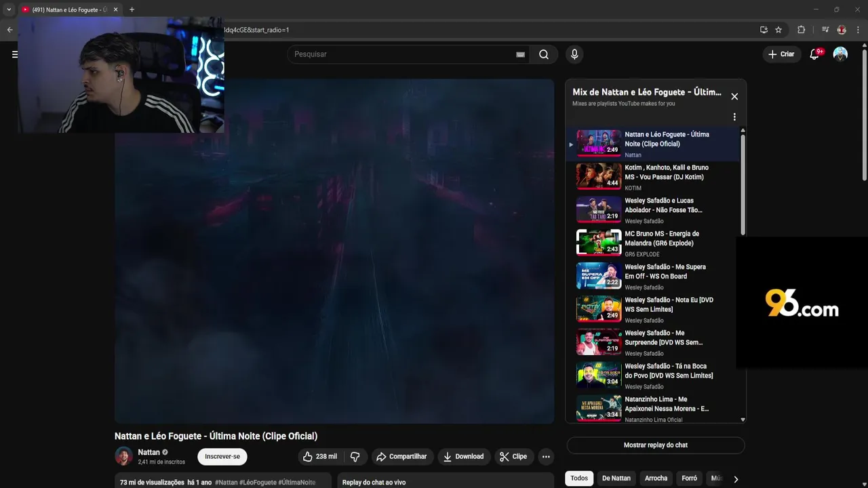Open Me Supera Em Off thumbnail

click(599, 276)
